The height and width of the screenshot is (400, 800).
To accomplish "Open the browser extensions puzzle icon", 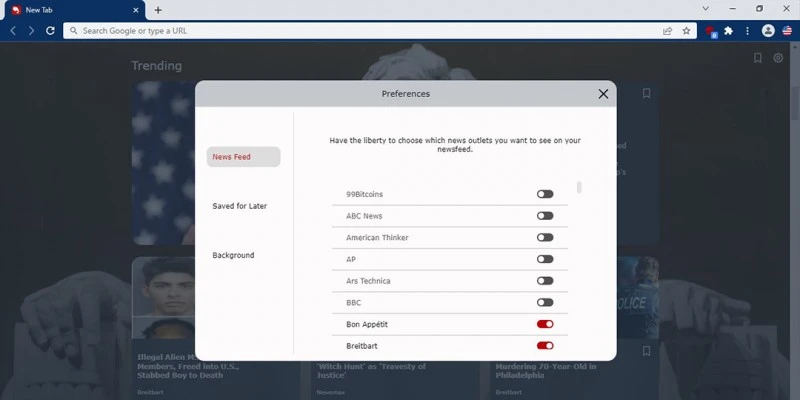I will [729, 31].
